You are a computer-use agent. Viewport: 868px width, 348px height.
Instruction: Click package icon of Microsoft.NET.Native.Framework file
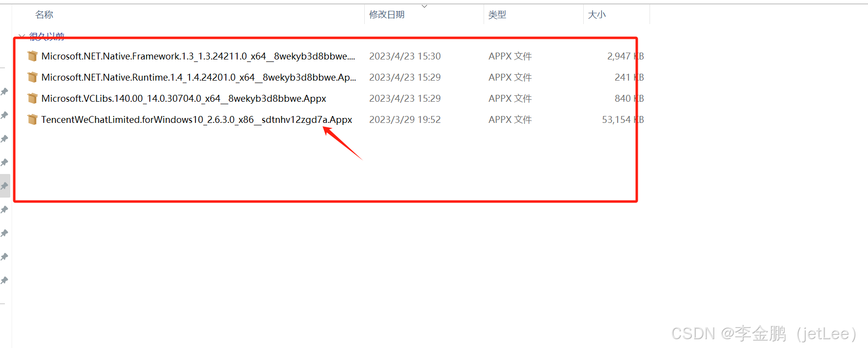pos(32,56)
